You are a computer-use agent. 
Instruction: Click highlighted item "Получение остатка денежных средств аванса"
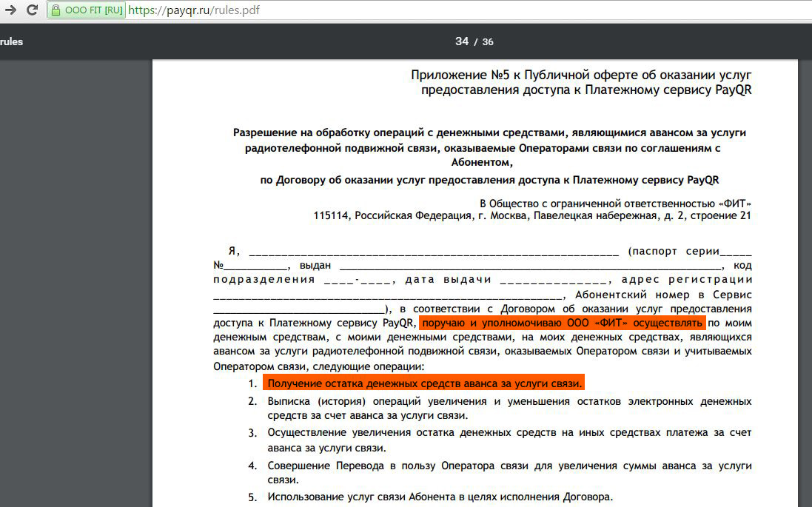(x=423, y=383)
